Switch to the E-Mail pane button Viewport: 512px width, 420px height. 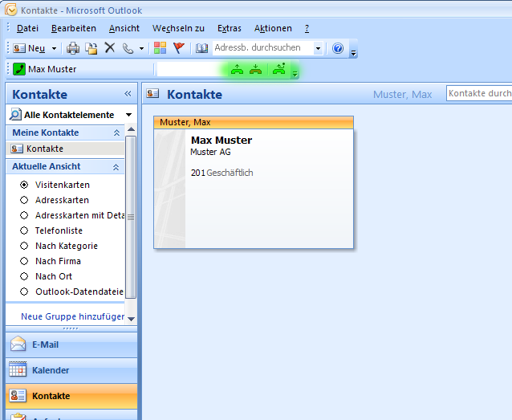pyautogui.click(x=71, y=345)
